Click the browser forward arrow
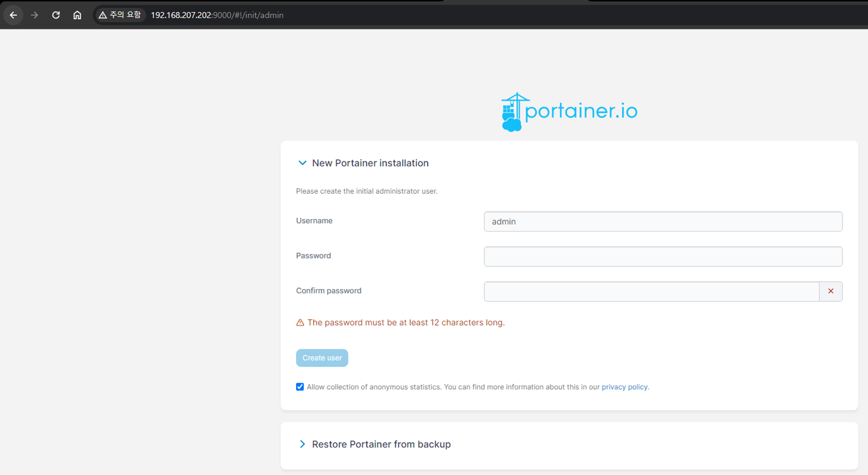868x475 pixels. [x=34, y=15]
